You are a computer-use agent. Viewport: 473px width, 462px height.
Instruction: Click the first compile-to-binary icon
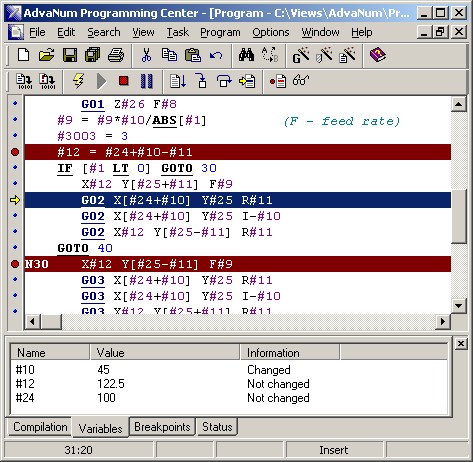point(24,81)
